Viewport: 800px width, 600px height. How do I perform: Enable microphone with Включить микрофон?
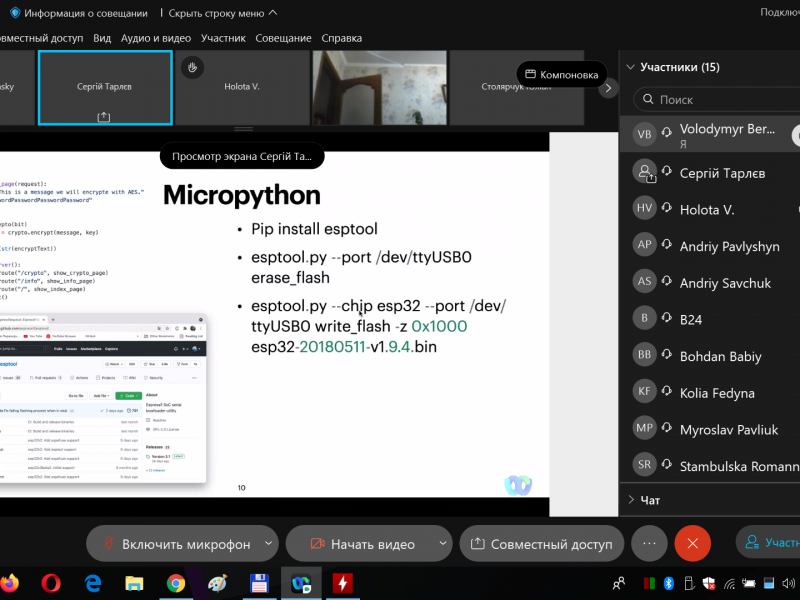(x=172, y=544)
